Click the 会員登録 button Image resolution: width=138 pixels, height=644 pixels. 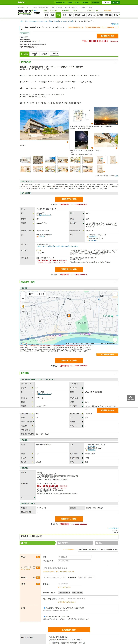pos(106,2)
